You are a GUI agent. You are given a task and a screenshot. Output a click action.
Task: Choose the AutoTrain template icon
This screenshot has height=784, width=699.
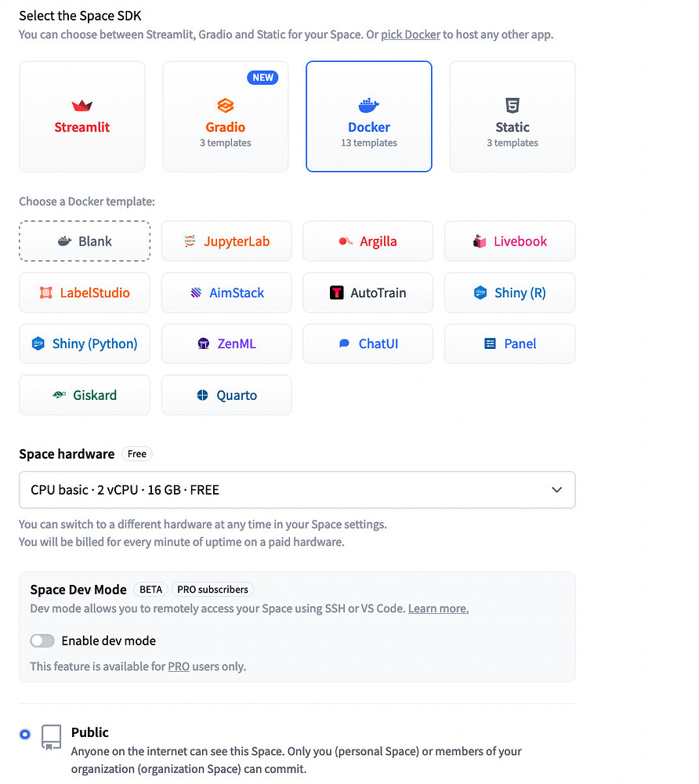[x=337, y=292]
